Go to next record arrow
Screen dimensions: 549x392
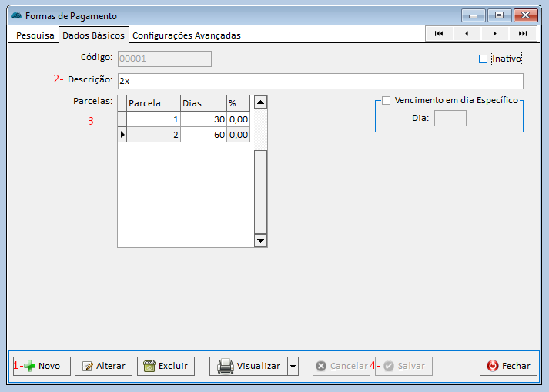(x=494, y=34)
